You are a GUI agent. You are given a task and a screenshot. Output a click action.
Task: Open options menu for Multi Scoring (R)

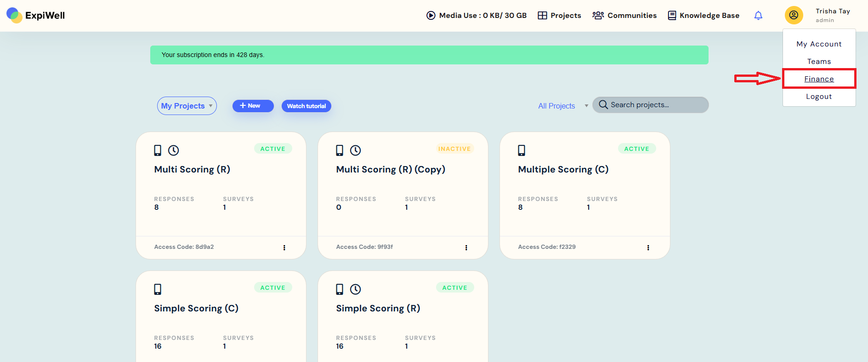click(x=284, y=247)
